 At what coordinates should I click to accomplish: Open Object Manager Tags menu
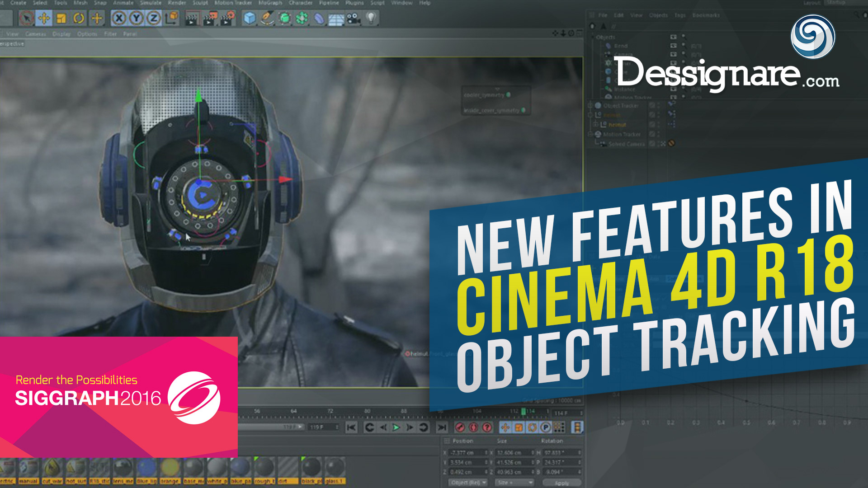click(680, 15)
